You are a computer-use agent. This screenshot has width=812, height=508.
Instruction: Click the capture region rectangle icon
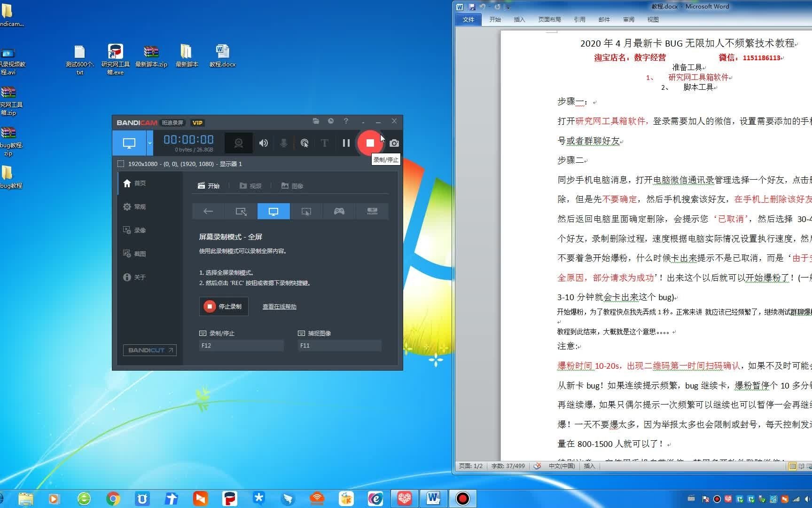coord(121,164)
